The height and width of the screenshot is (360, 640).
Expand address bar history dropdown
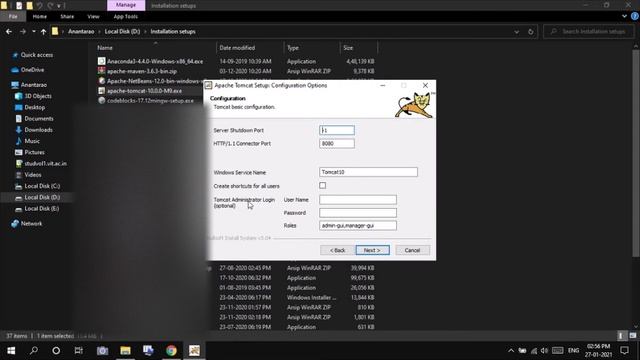coord(517,31)
